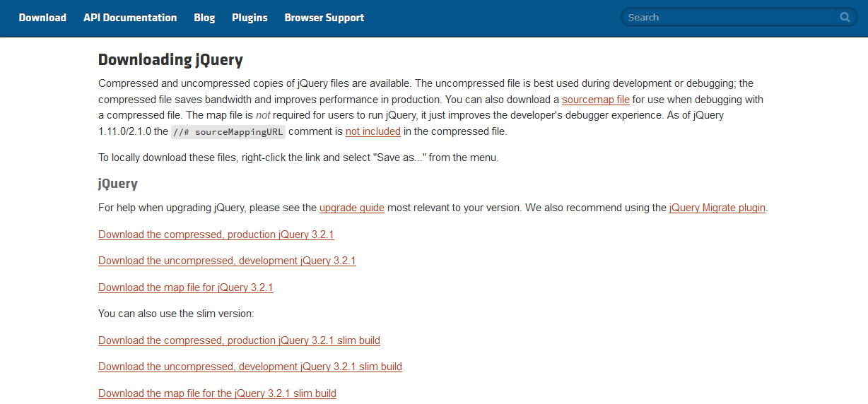Screen dimensions: 868x404
Task: Download the compressed, production jQuery 3.2.1
Action: [216, 234]
